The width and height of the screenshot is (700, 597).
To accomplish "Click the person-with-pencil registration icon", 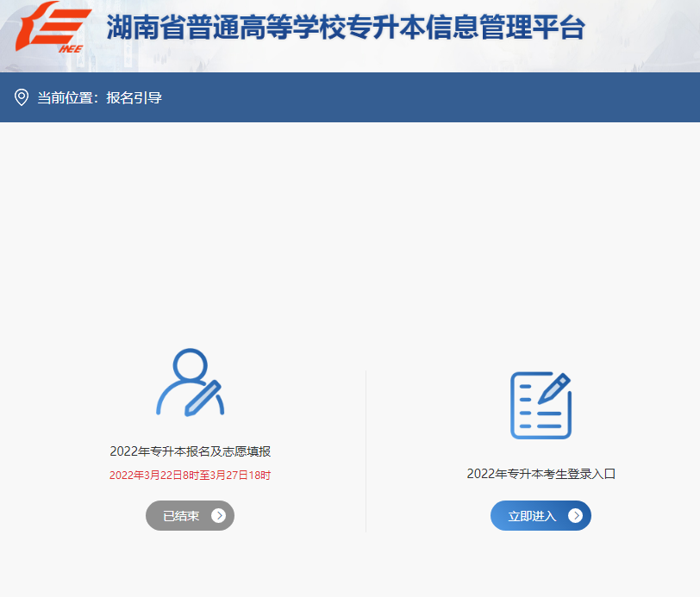I will [x=190, y=382].
